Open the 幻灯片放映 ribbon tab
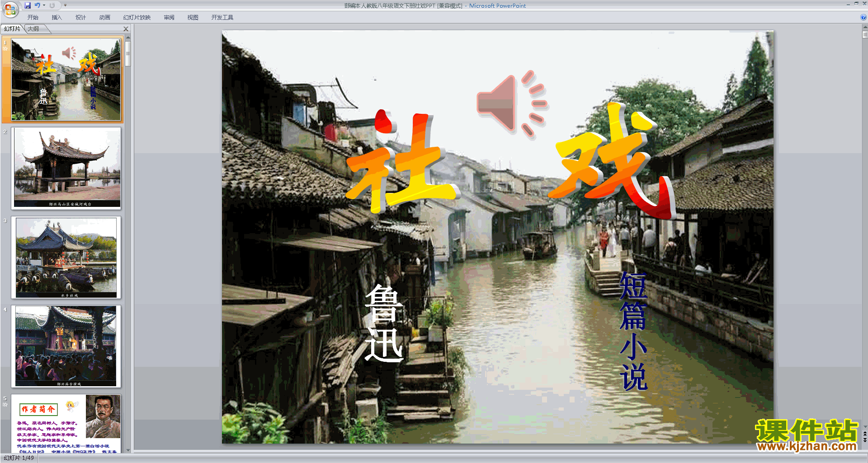Screen dimensions: 868x463 tap(137, 18)
